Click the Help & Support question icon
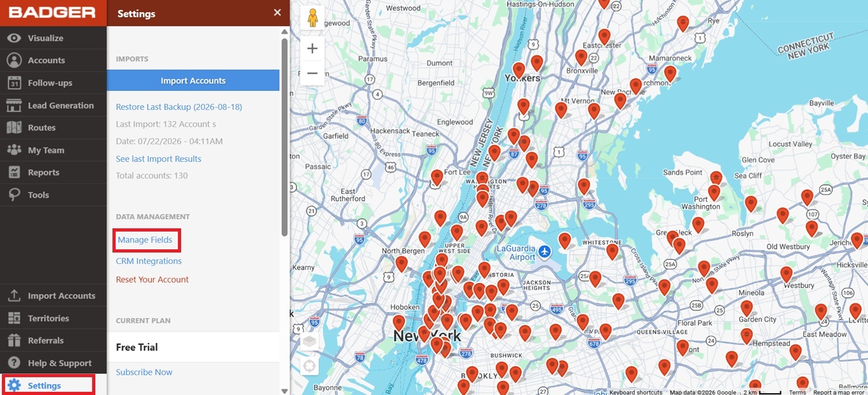868x395 pixels. 14,363
